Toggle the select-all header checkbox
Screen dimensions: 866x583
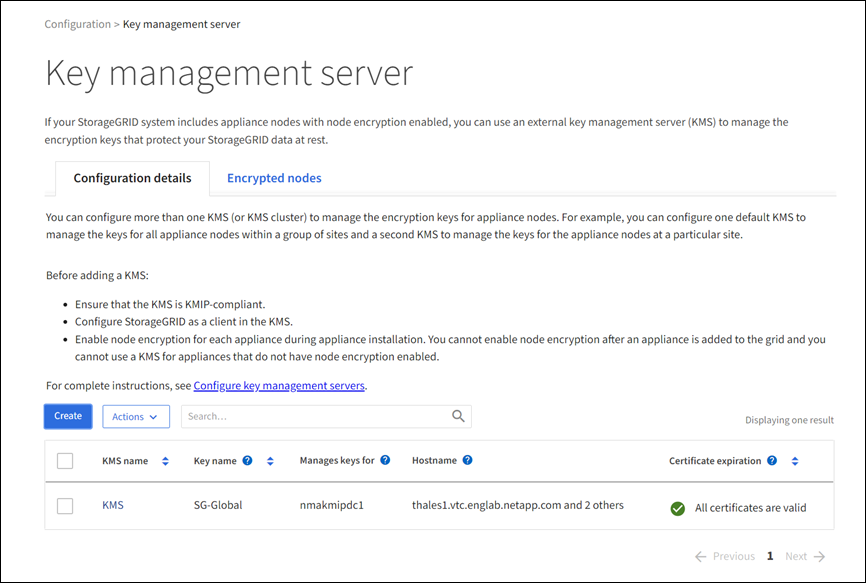click(65, 461)
